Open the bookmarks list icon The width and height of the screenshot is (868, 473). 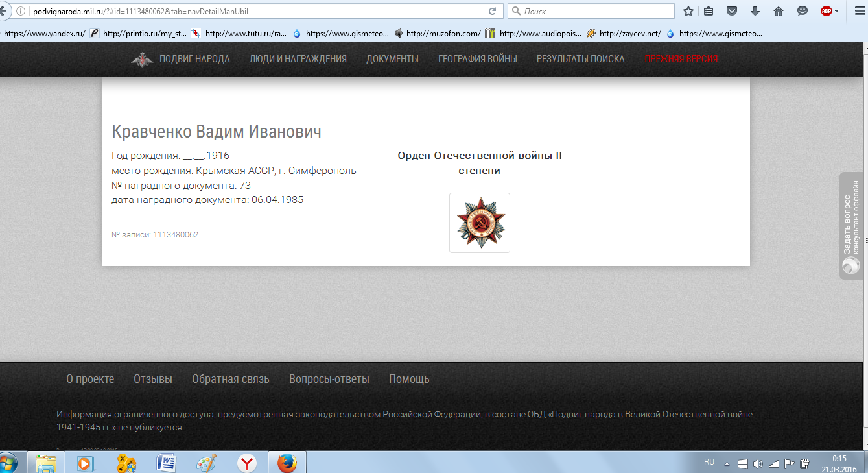tap(709, 11)
